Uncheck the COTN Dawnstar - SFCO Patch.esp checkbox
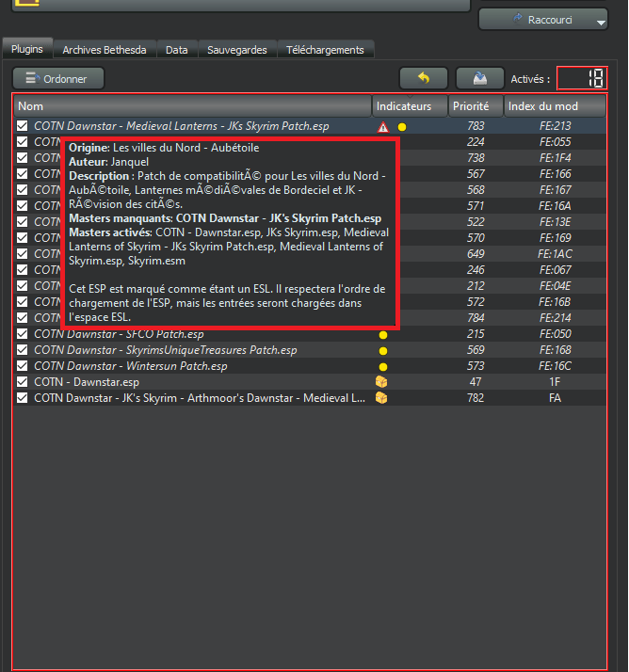 point(23,334)
